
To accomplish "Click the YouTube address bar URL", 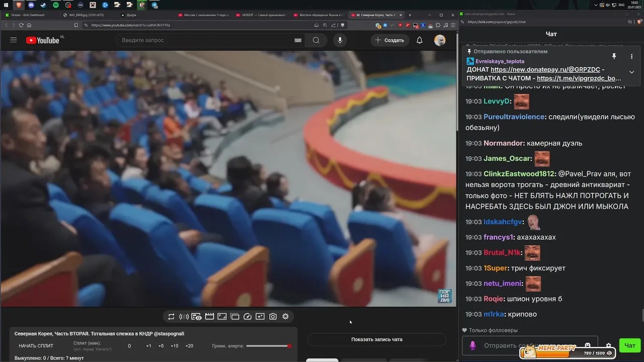I will tap(131, 25).
